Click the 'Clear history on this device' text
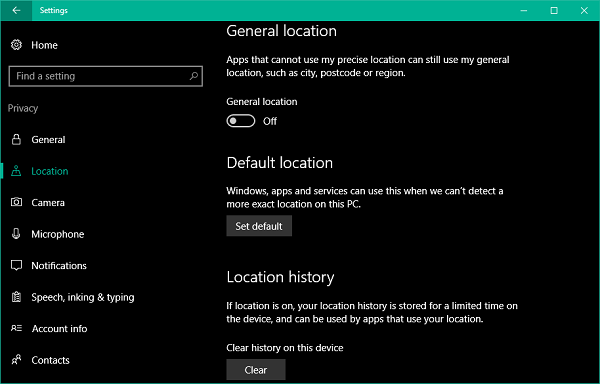This screenshot has width=600, height=384. [285, 348]
